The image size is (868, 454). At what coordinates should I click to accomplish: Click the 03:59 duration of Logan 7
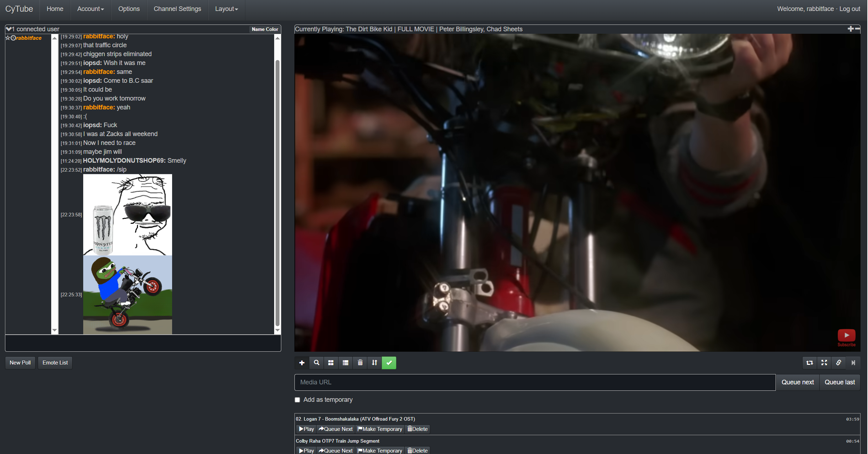coord(853,419)
